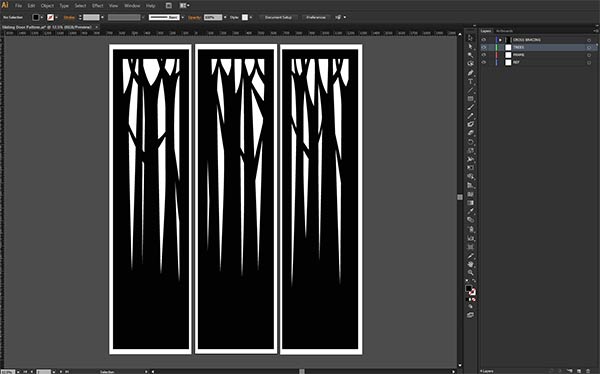600x374 pixels.
Task: Select the Line Segment tool
Action: tap(470, 90)
